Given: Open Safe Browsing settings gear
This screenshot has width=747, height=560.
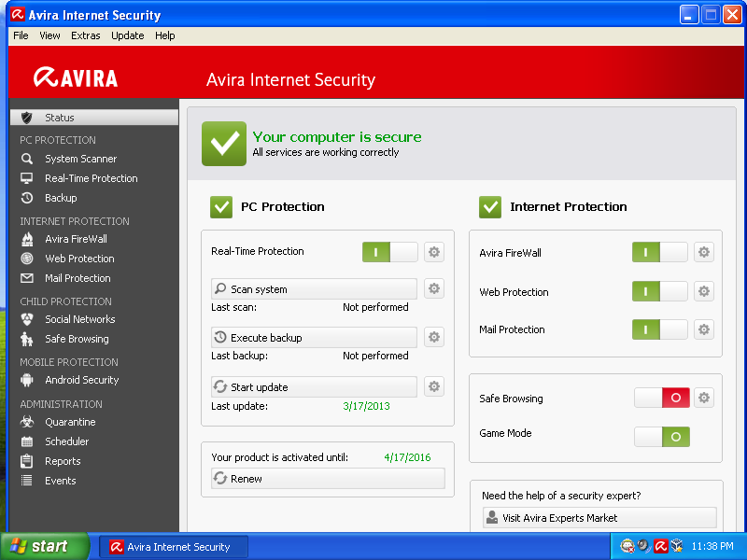Looking at the screenshot, I should pos(704,398).
